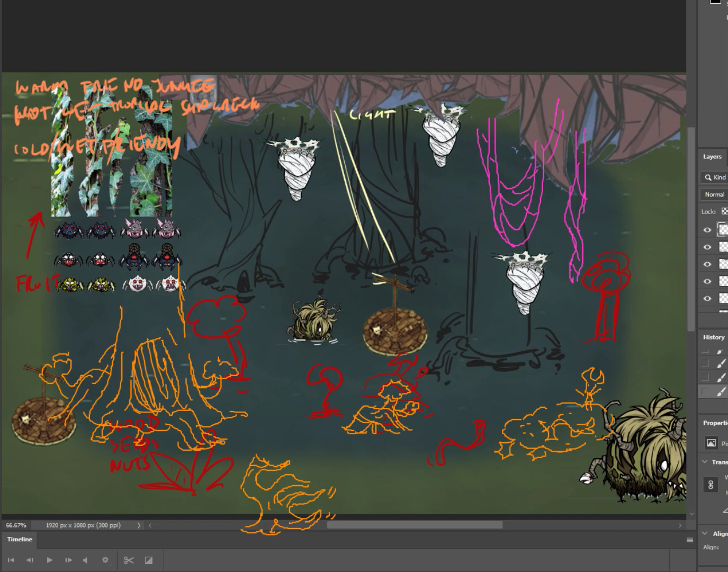728x572 pixels.
Task: Toggle the width-height link in Properties
Action: click(x=711, y=485)
